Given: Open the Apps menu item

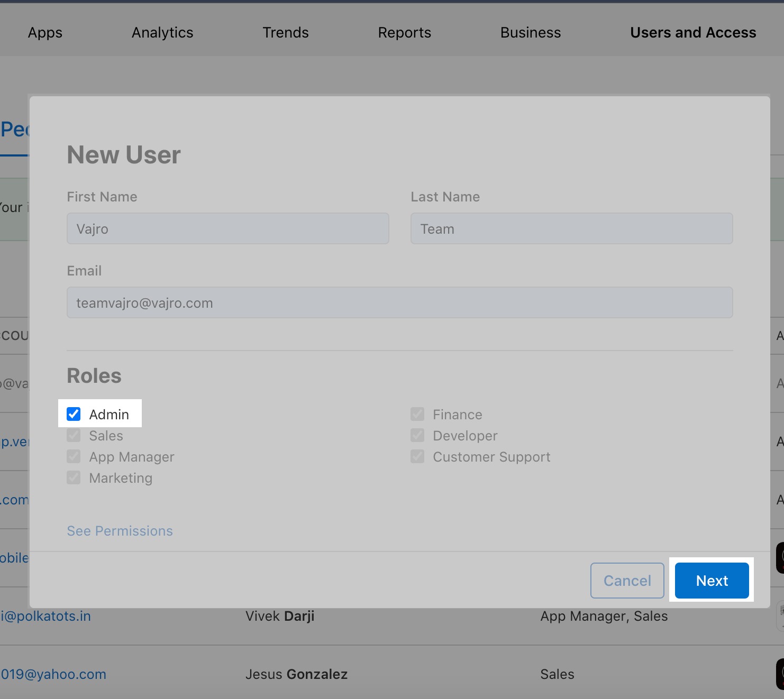Looking at the screenshot, I should coord(45,33).
